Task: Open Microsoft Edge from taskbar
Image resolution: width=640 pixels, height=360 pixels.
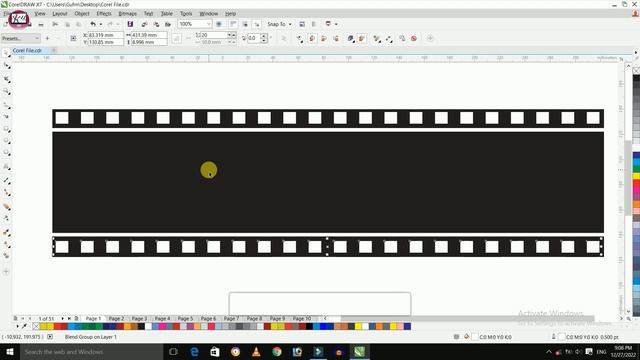Action: [194, 352]
